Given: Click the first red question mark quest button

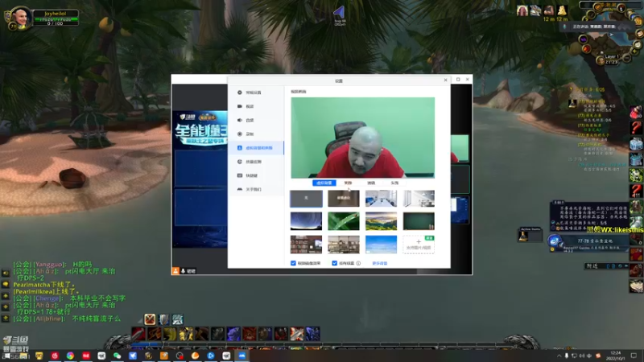Looking at the screenshot, I should point(636,128).
